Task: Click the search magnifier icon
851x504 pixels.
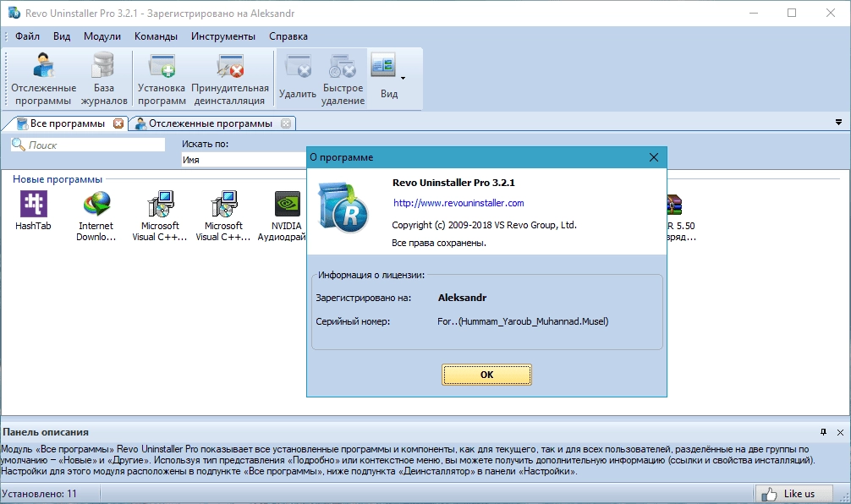Action: 19,145
